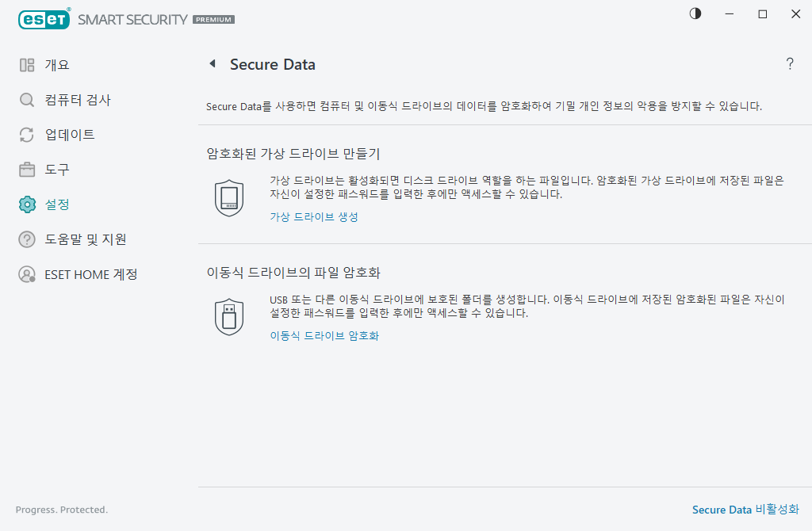Click the 업데이트 refresh icon
This screenshot has height=531, width=812.
point(26,135)
